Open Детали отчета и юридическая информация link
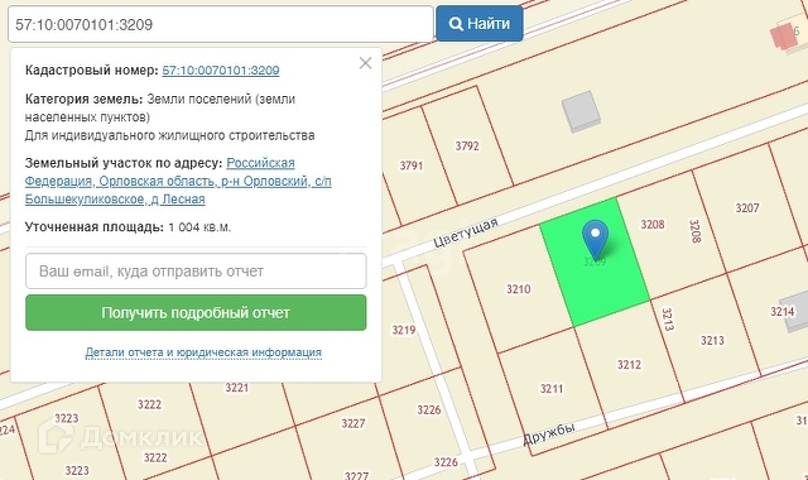Image resolution: width=808 pixels, height=480 pixels. (203, 352)
